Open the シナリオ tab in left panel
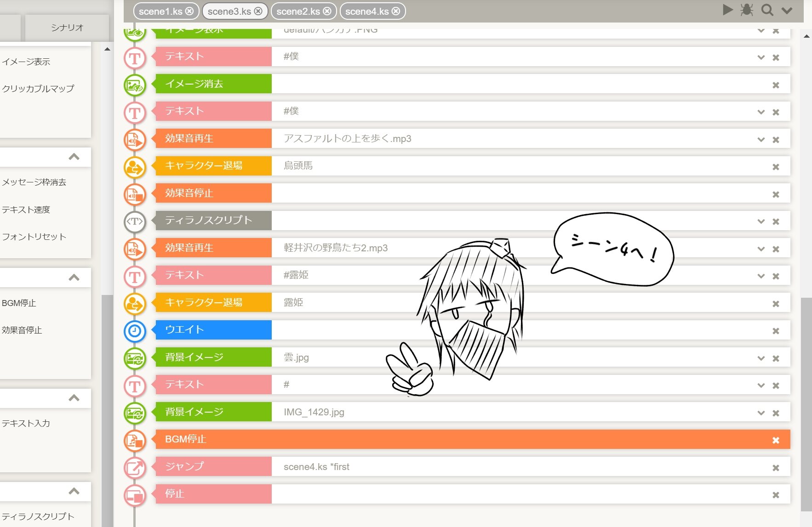Image resolution: width=812 pixels, height=527 pixels. (67, 28)
